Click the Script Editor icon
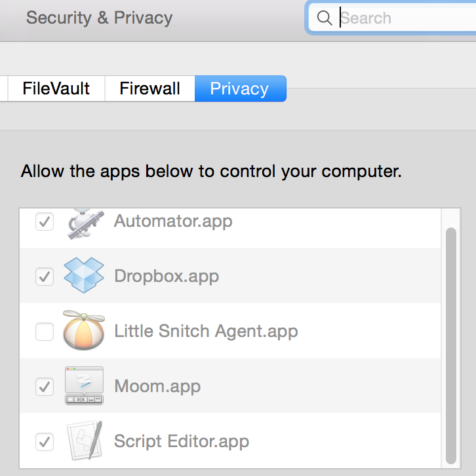Viewport: 476px width, 476px height. pos(84,441)
